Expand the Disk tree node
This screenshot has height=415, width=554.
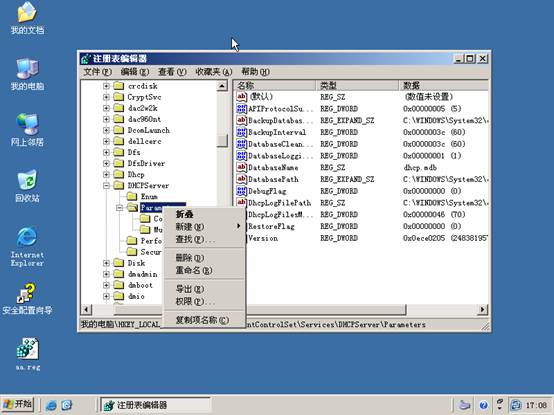pyautogui.click(x=106, y=263)
